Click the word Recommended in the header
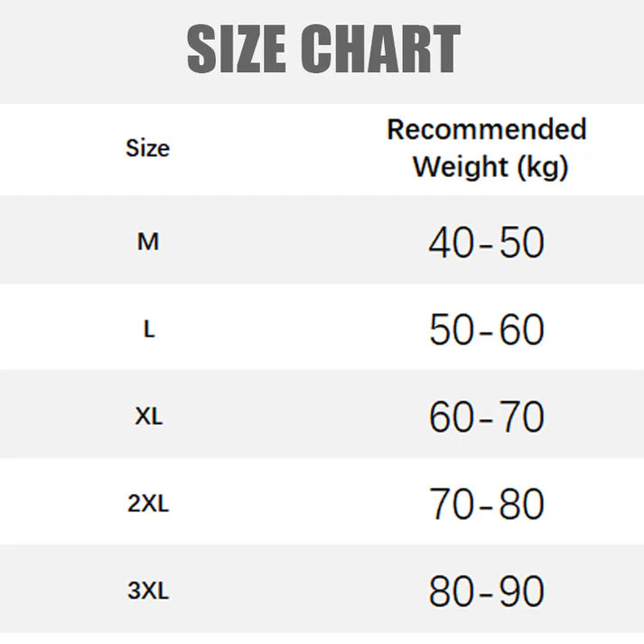The width and height of the screenshot is (644, 644). [487, 129]
